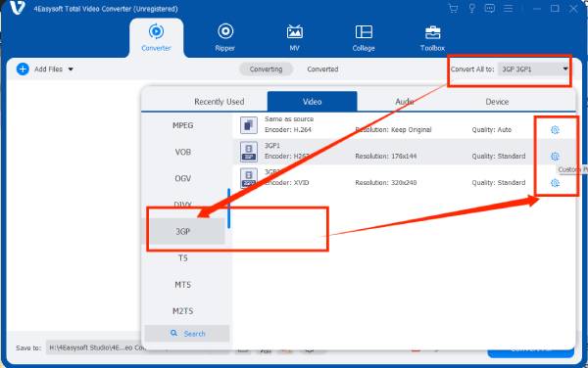
Task: Click the search magnifier icon
Action: tap(173, 333)
